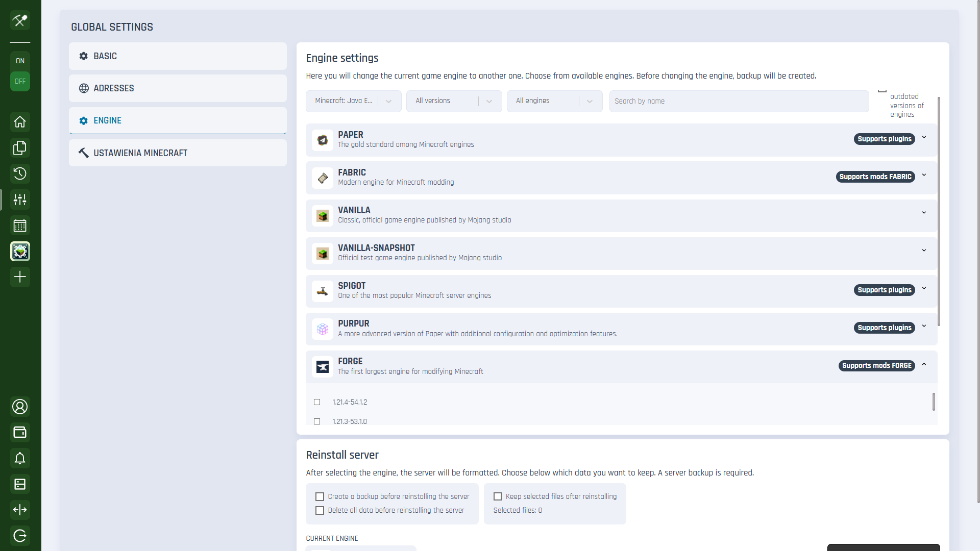Open the file manager copy icon

tap(20, 148)
